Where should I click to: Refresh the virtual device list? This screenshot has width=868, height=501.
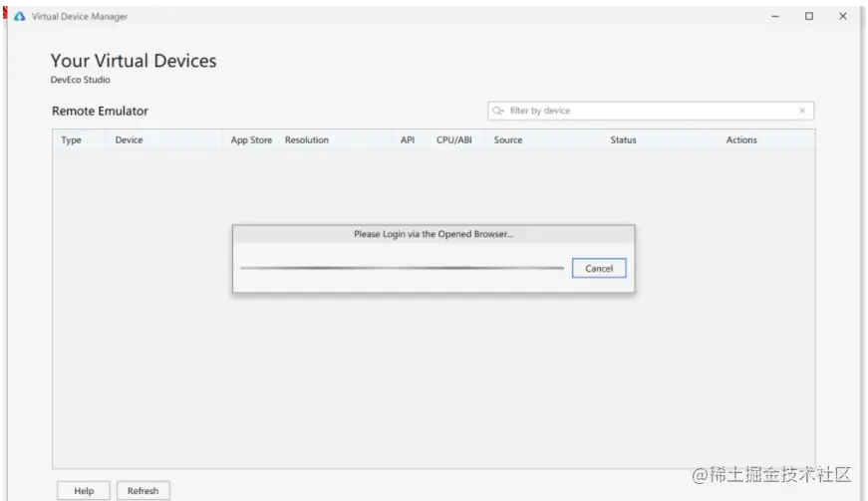point(143,490)
